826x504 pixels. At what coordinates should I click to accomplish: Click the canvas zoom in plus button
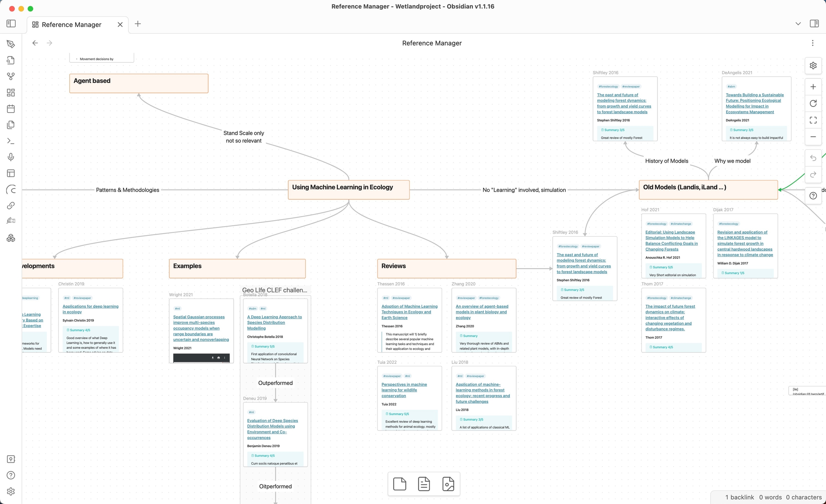click(813, 87)
